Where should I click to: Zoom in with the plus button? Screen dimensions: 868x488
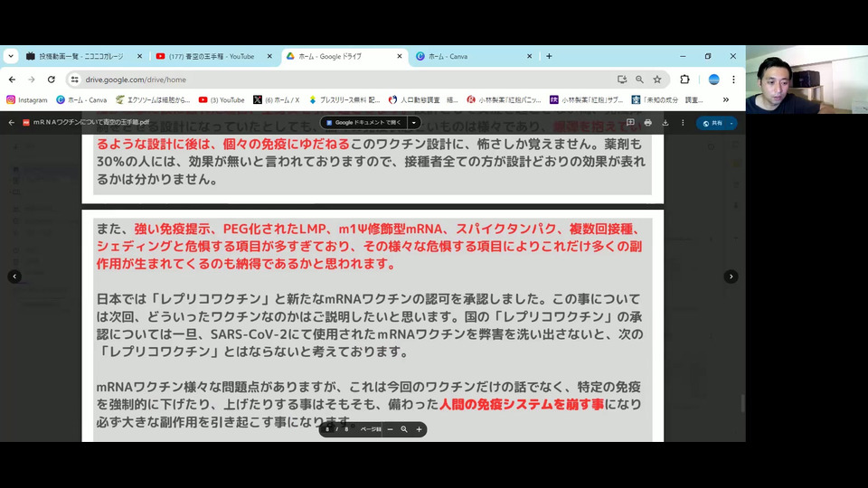(x=419, y=429)
